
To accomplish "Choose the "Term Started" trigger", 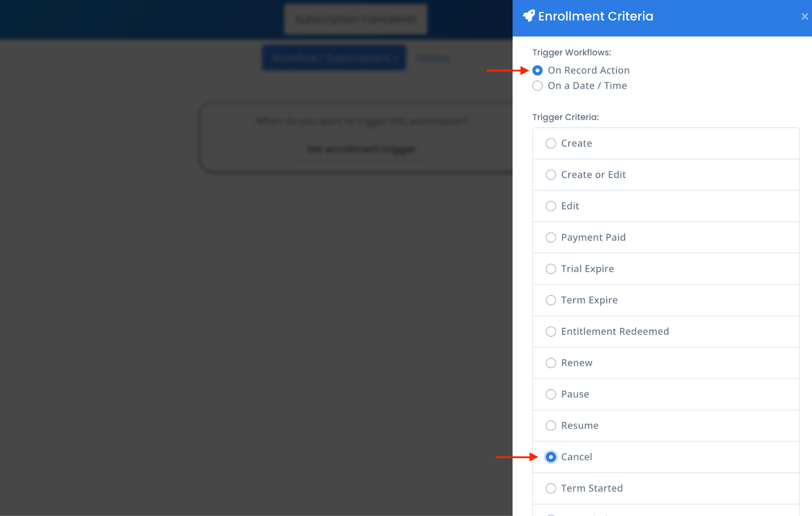I will 551,488.
